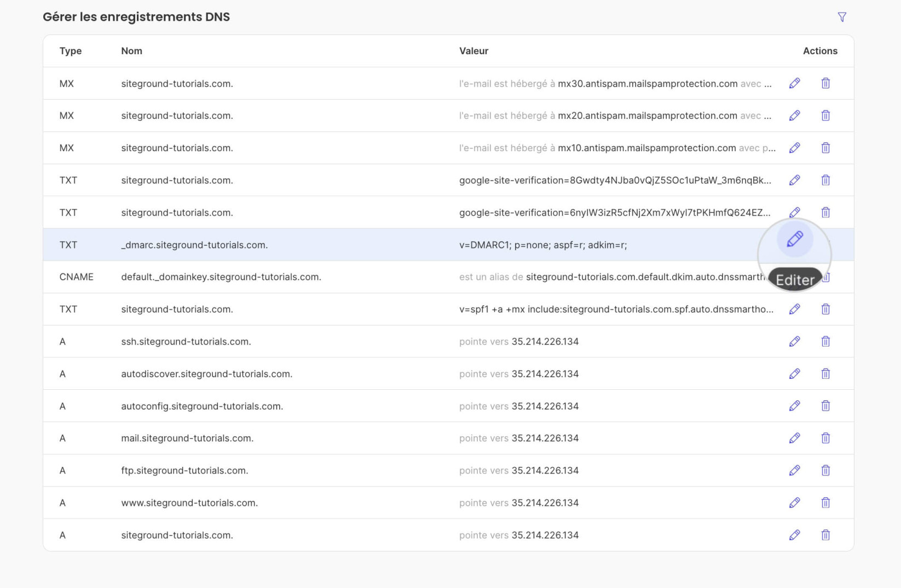Image resolution: width=901 pixels, height=588 pixels.
Task: Delete the google-site-verification=8Gwdty TXT record
Action: [x=825, y=180]
